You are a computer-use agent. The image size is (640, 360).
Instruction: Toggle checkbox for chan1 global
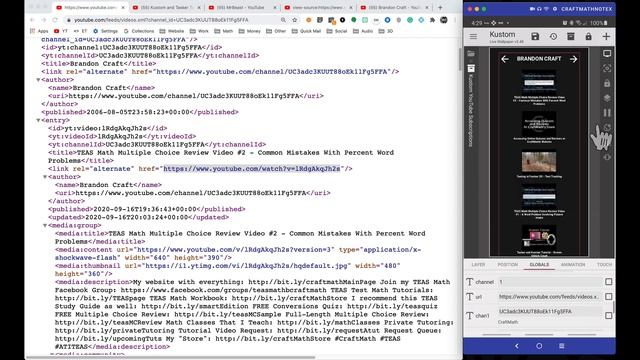point(609,315)
